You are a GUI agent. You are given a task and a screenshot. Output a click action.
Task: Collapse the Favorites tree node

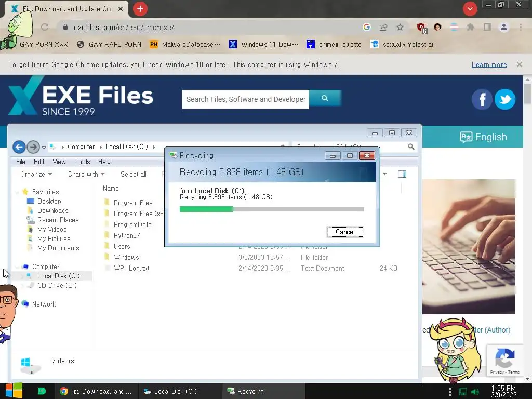coord(17,192)
